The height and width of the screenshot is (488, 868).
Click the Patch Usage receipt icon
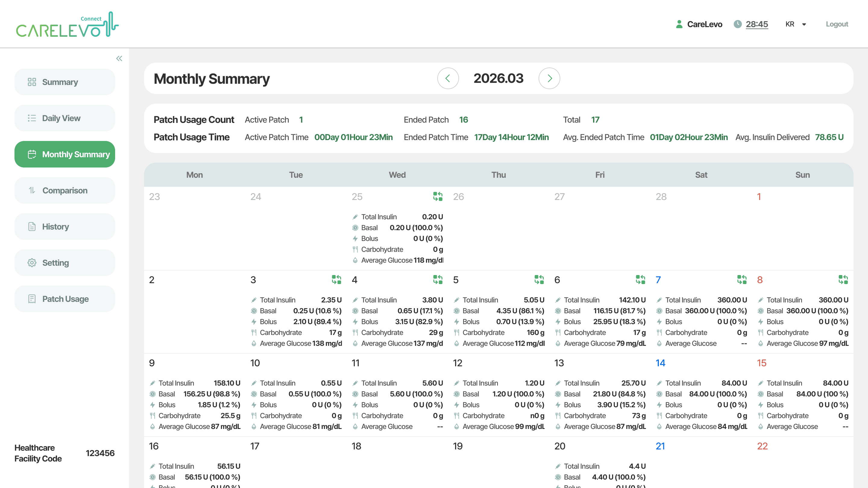tap(32, 299)
